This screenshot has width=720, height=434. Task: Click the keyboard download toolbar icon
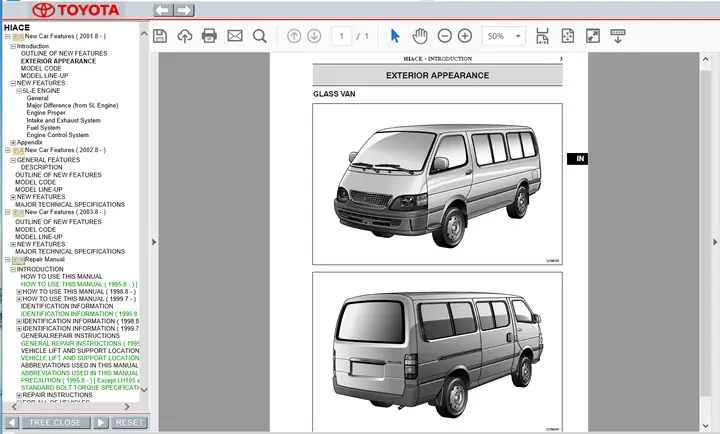(x=618, y=36)
